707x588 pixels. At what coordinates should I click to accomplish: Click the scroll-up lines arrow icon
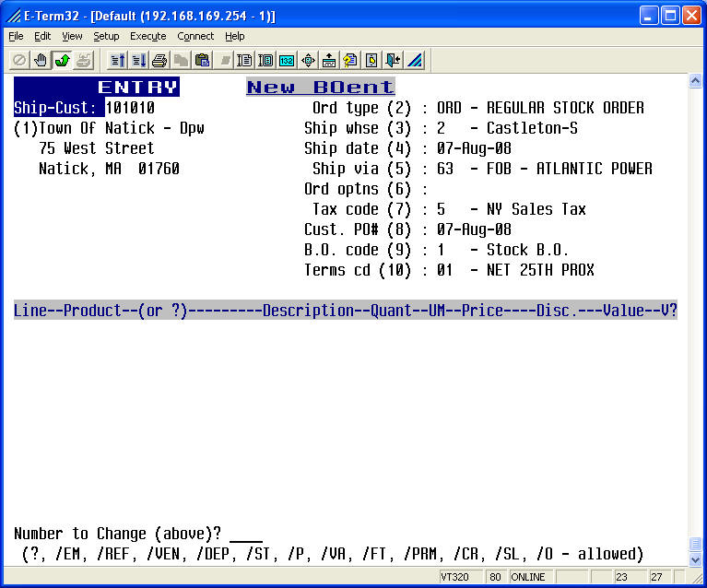click(118, 60)
